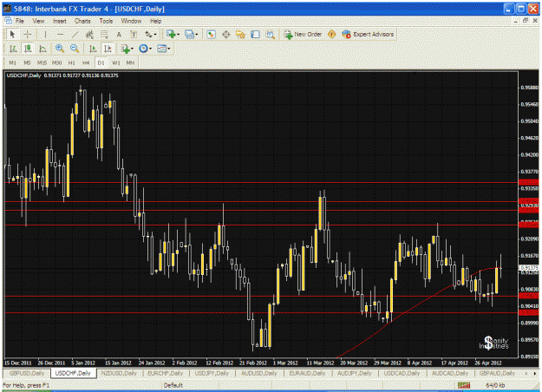Open the View menu
This screenshot has width=542, height=392.
tap(38, 21)
